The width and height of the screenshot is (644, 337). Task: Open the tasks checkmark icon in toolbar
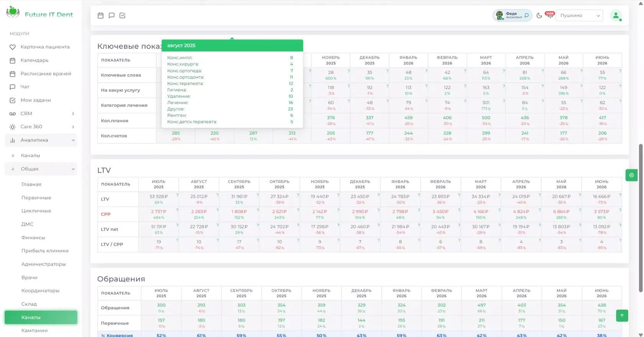123,15
